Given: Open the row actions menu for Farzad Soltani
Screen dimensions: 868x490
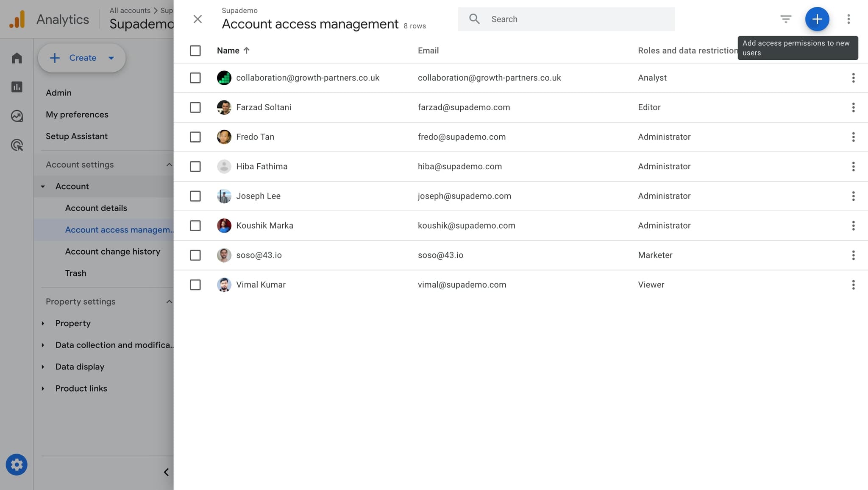Looking at the screenshot, I should tap(853, 107).
